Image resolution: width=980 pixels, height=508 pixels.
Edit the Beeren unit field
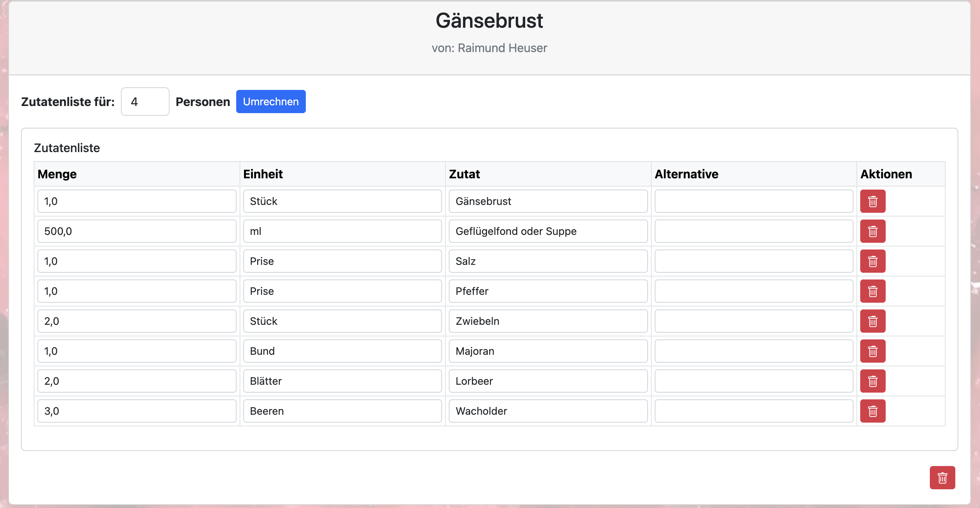[x=343, y=411]
